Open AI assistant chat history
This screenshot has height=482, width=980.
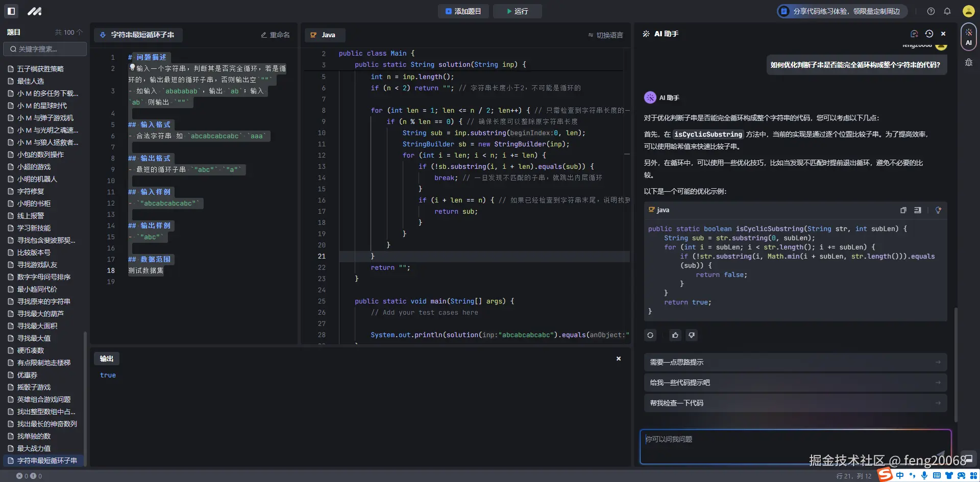point(929,34)
